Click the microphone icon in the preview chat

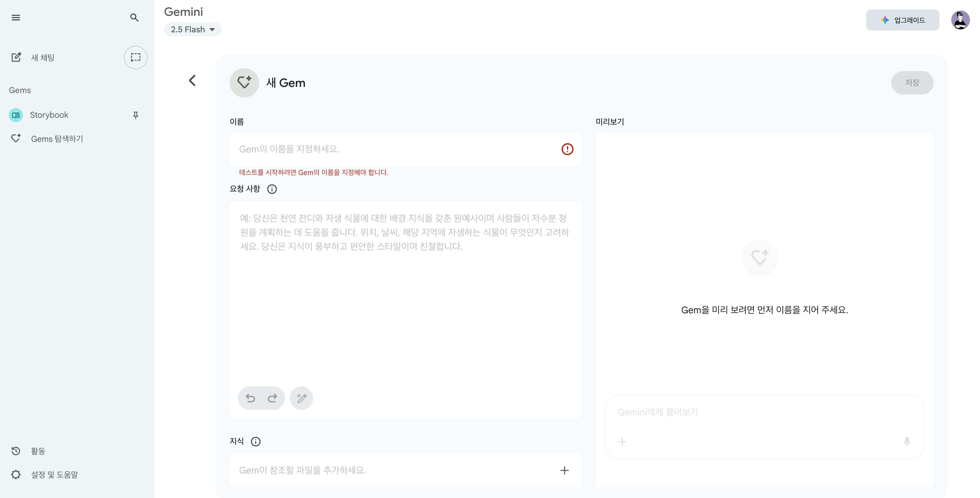[907, 441]
